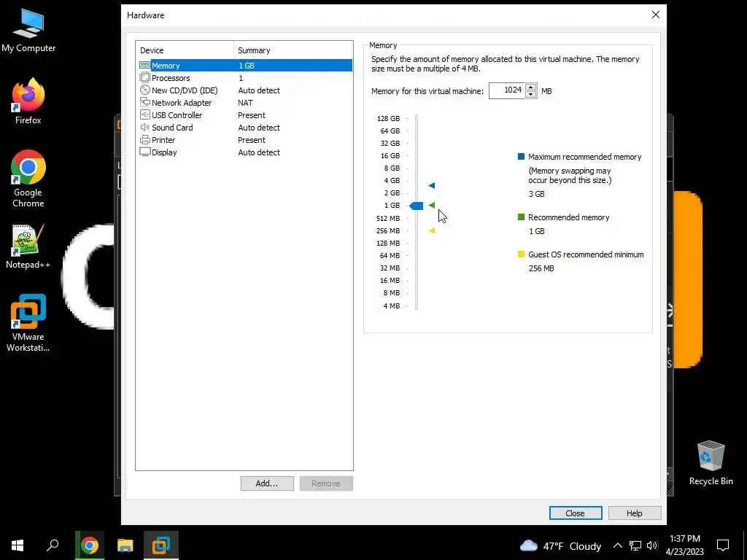The image size is (747, 560).
Task: Select the Processors device icon
Action: coord(145,77)
